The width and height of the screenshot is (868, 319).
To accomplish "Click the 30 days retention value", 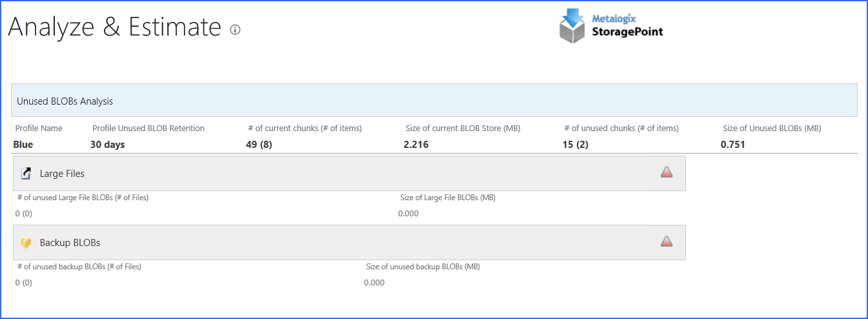I will coord(108,145).
